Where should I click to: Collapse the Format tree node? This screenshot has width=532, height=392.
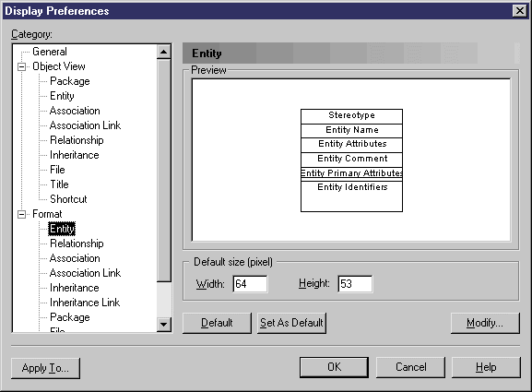[x=22, y=214]
